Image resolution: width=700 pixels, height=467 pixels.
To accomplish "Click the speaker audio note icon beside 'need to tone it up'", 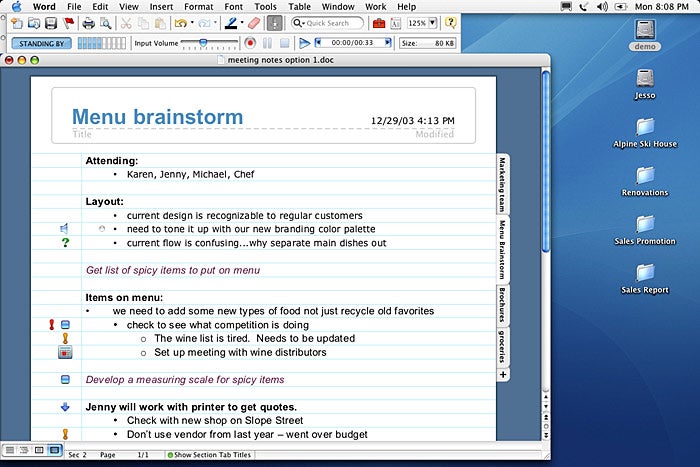I will click(x=65, y=229).
